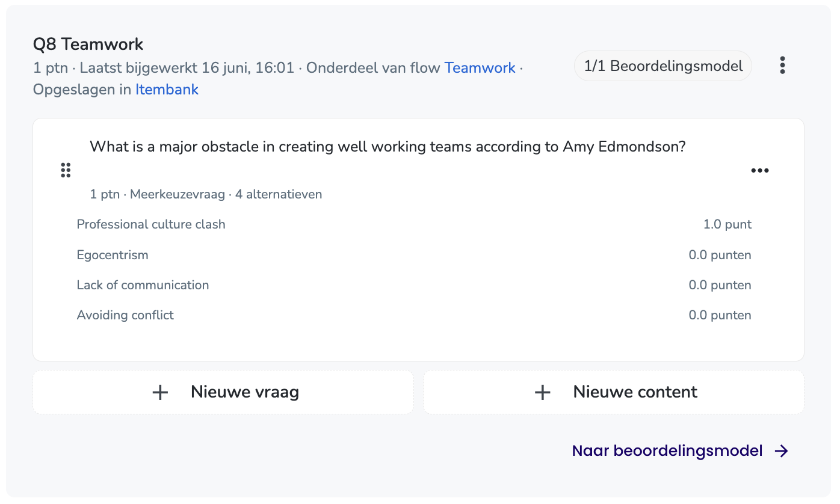Add a new question with Nieuwe vraag
This screenshot has height=504, width=840.
pos(223,392)
